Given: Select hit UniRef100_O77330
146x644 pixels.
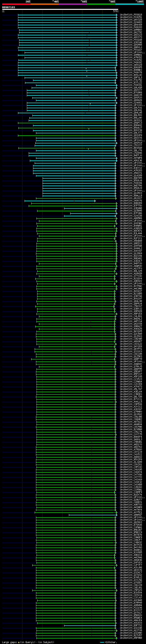Looking at the screenshot, I should pos(131,276).
